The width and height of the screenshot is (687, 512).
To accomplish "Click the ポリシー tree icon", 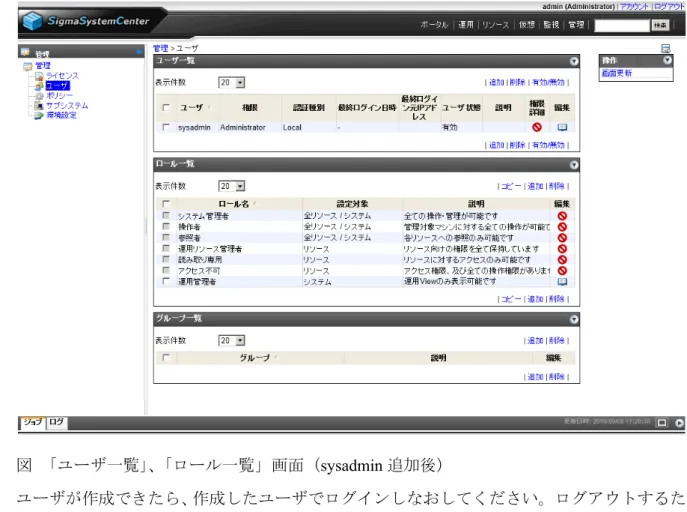I will [39, 96].
